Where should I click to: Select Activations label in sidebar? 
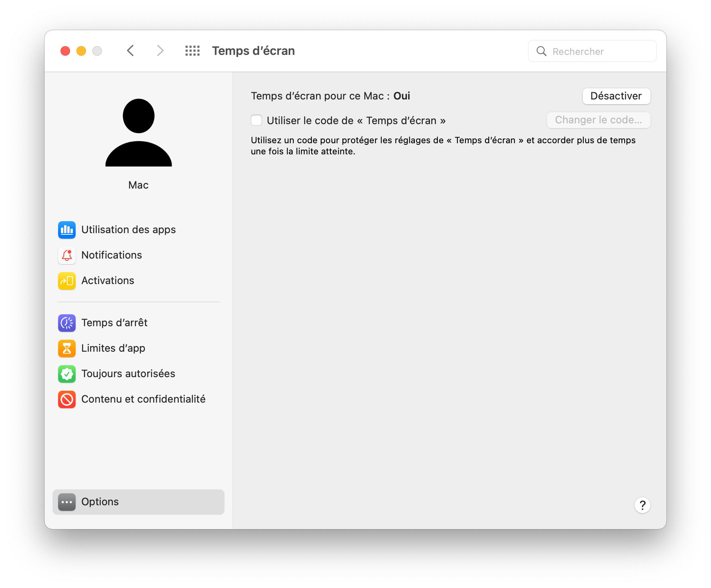pos(108,281)
